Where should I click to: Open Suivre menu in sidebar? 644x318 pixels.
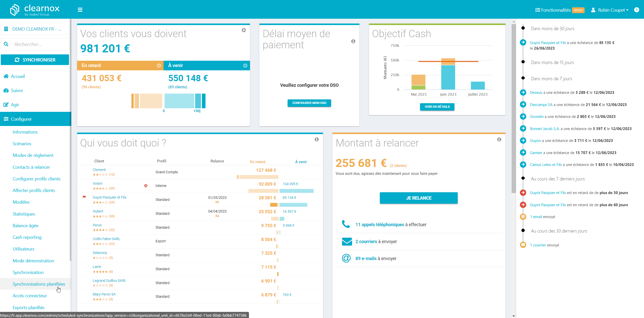(x=17, y=90)
